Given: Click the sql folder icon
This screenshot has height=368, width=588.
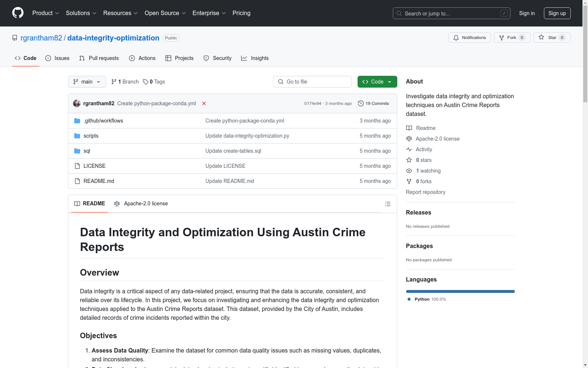Looking at the screenshot, I should point(77,151).
